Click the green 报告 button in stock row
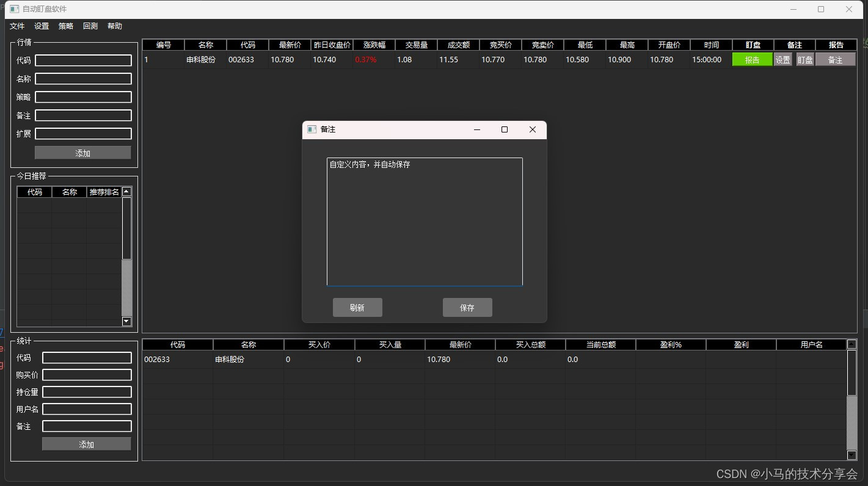 (753, 60)
